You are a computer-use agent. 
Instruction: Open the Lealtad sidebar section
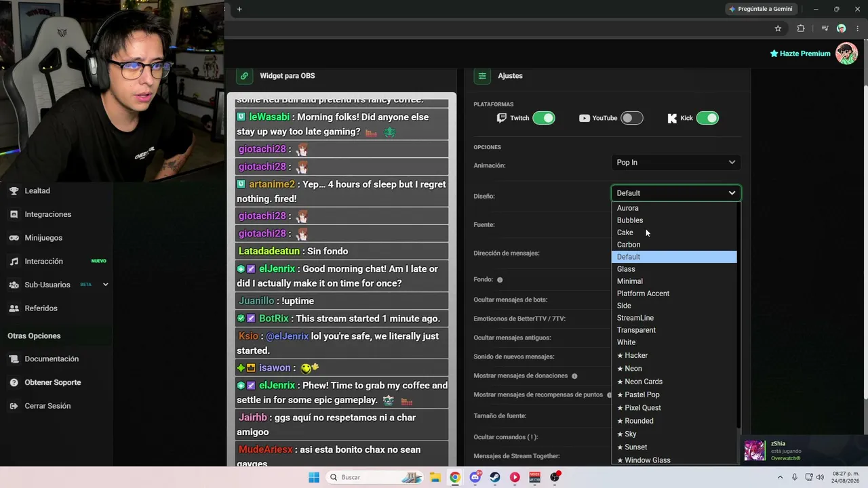click(x=37, y=191)
